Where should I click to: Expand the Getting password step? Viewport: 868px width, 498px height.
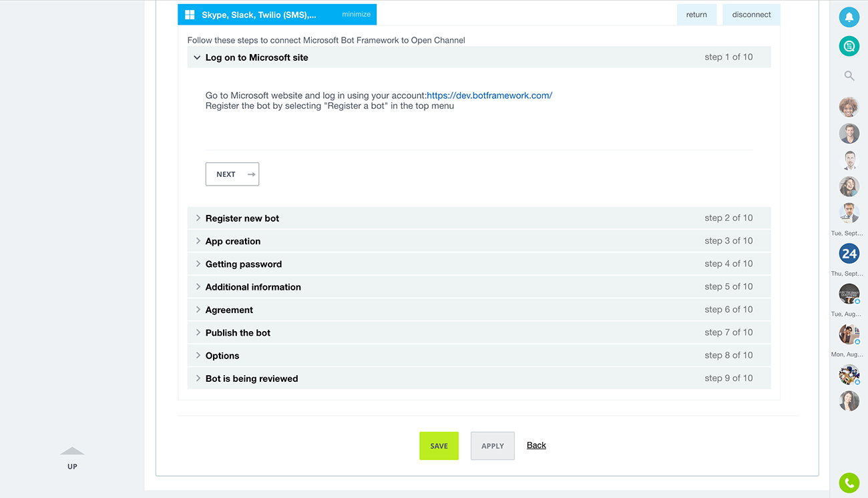tap(243, 264)
